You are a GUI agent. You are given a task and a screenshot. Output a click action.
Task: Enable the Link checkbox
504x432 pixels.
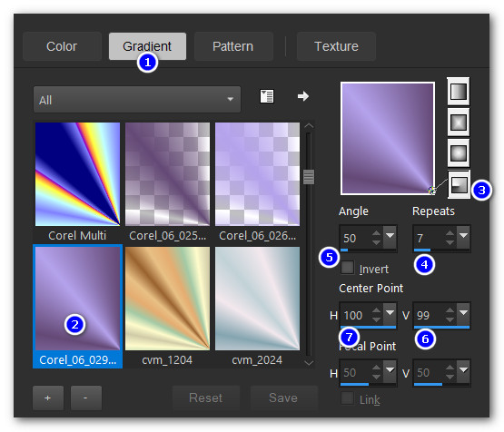point(347,398)
